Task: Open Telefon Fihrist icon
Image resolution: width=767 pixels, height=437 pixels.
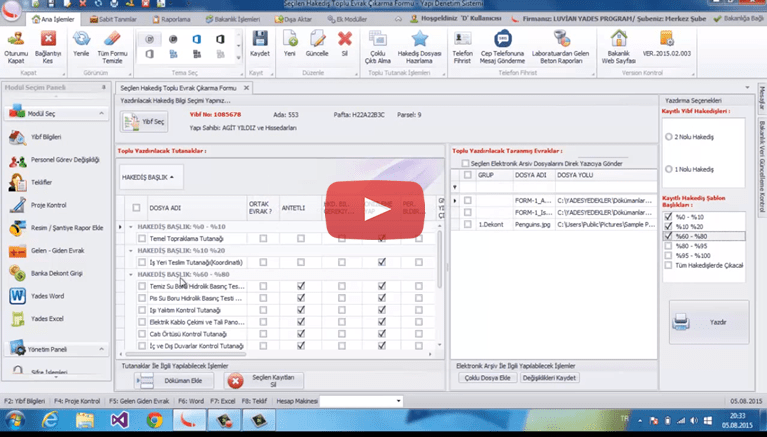Action: click(x=464, y=45)
